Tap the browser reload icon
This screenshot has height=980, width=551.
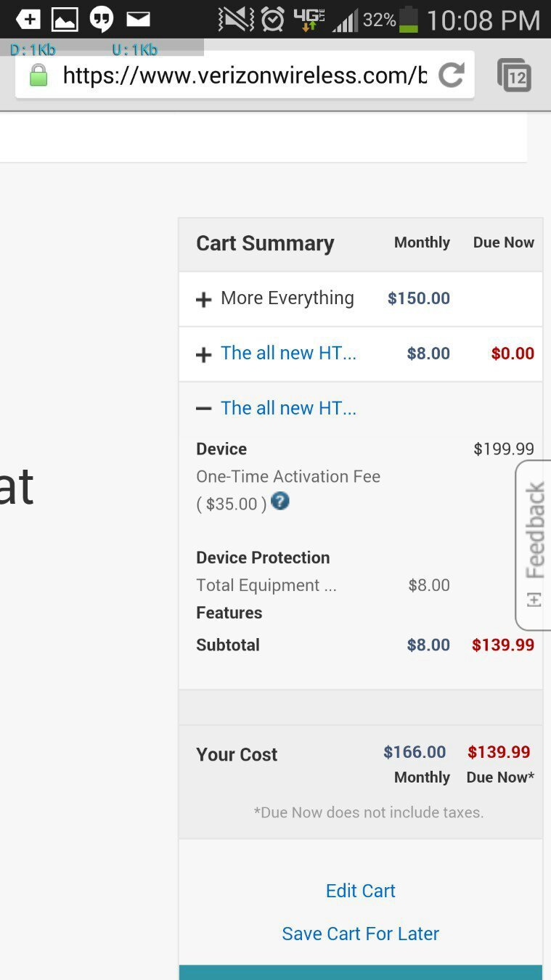[x=451, y=75]
